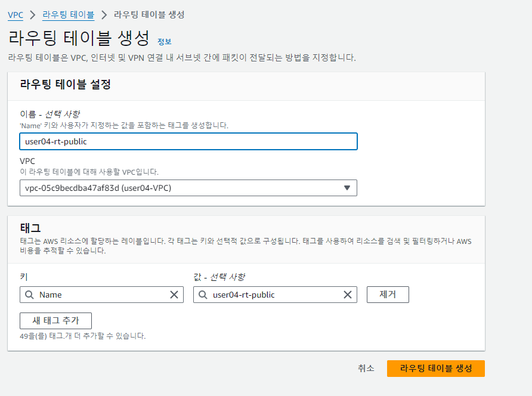Click the 라우팅 테이블 생성 breadcrumb text
The image size is (532, 396).
pyautogui.click(x=149, y=14)
